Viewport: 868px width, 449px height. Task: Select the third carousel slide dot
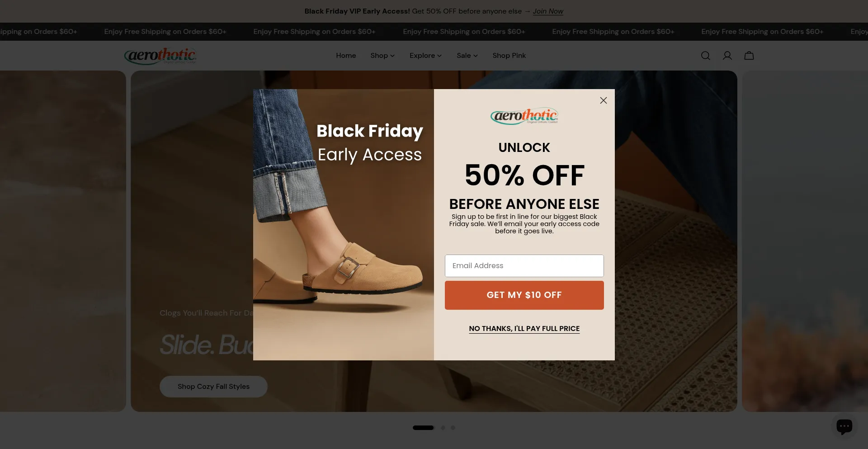(453, 428)
